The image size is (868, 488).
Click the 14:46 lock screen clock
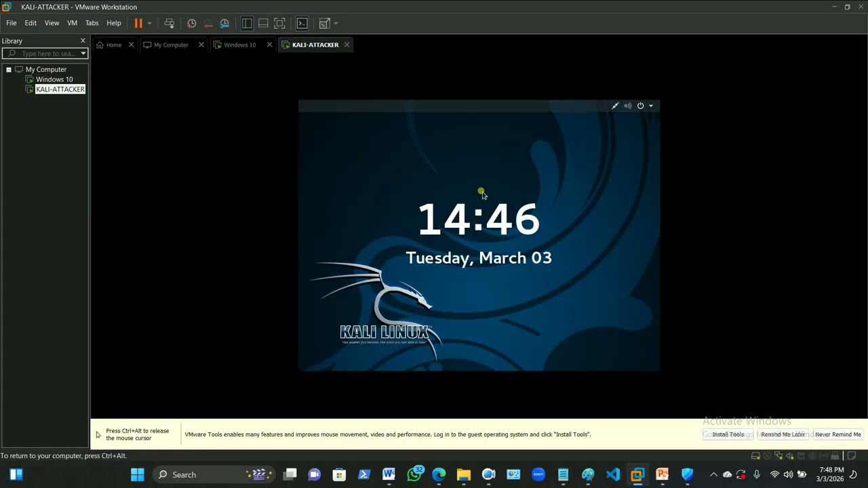[479, 220]
